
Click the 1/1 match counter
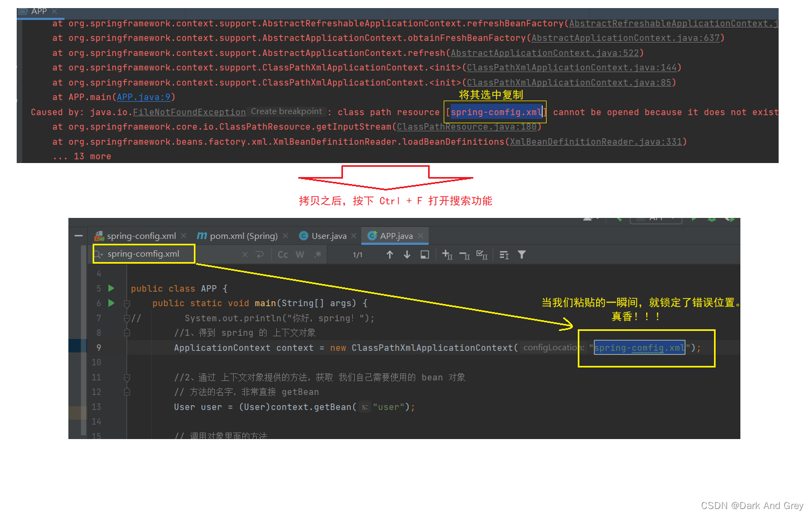coord(358,255)
